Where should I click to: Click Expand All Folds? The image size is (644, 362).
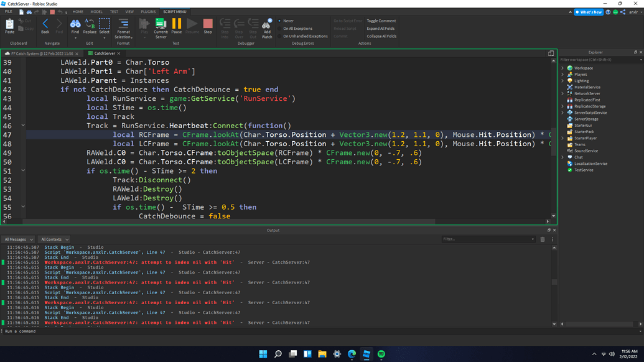(380, 29)
